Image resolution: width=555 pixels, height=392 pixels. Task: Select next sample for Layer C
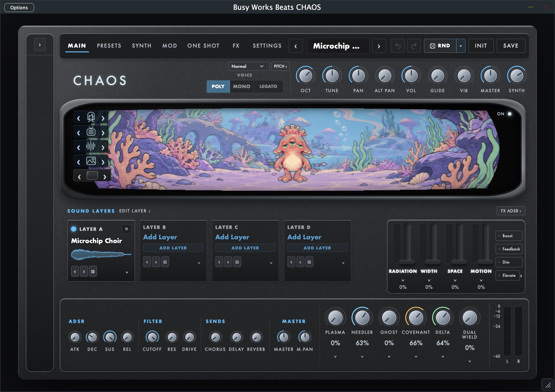(x=228, y=262)
